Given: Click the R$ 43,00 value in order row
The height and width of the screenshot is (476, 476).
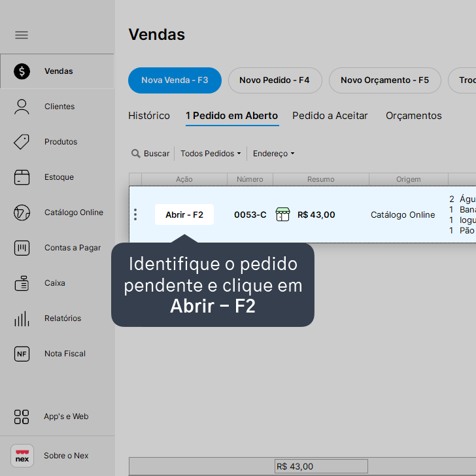Looking at the screenshot, I should click(x=316, y=215).
